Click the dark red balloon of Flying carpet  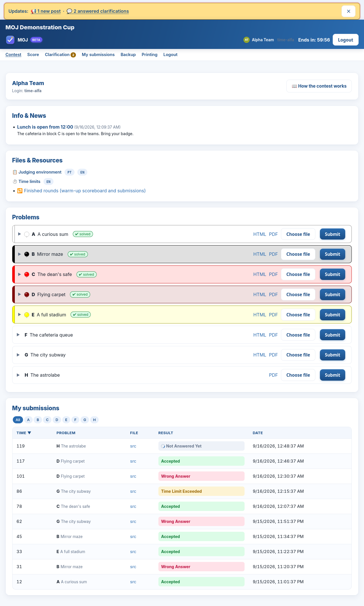tap(27, 294)
